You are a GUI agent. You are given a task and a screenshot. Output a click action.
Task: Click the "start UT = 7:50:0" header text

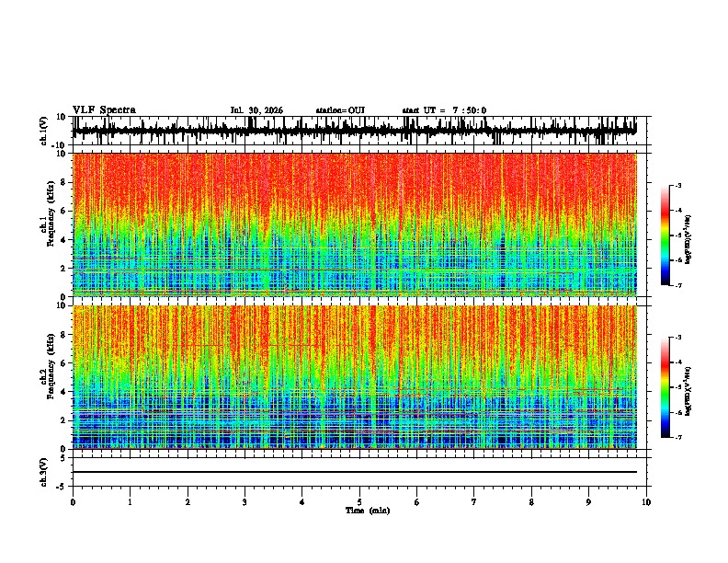(x=444, y=110)
